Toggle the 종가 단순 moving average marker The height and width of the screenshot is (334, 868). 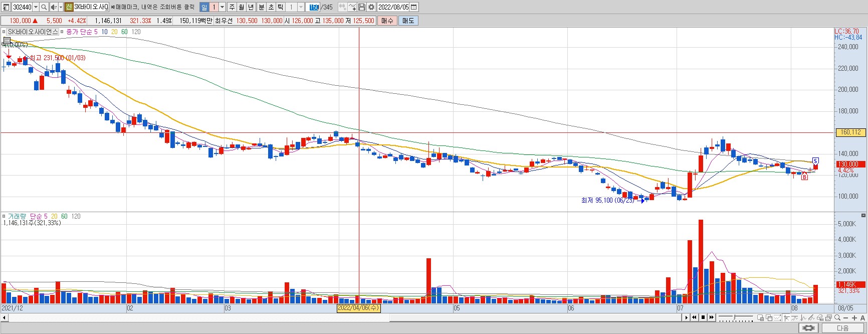[x=62, y=32]
